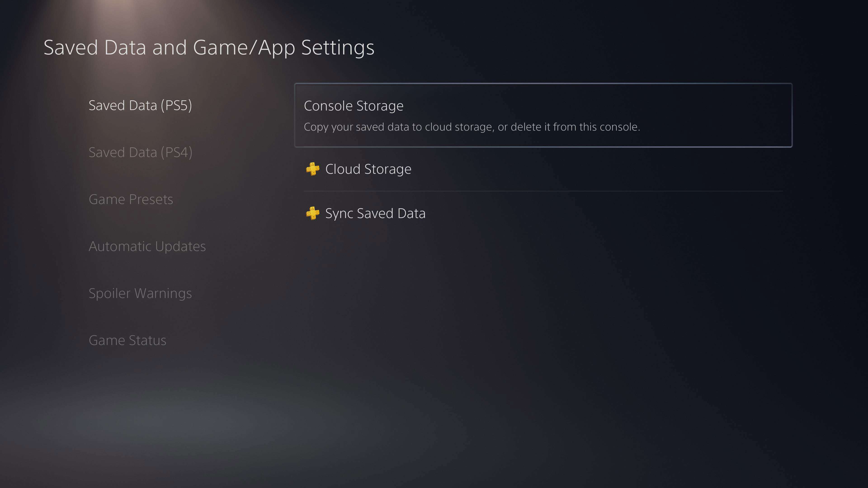Image resolution: width=868 pixels, height=488 pixels.
Task: Click "Saved Data" at the start of the page title
Action: click(95, 47)
